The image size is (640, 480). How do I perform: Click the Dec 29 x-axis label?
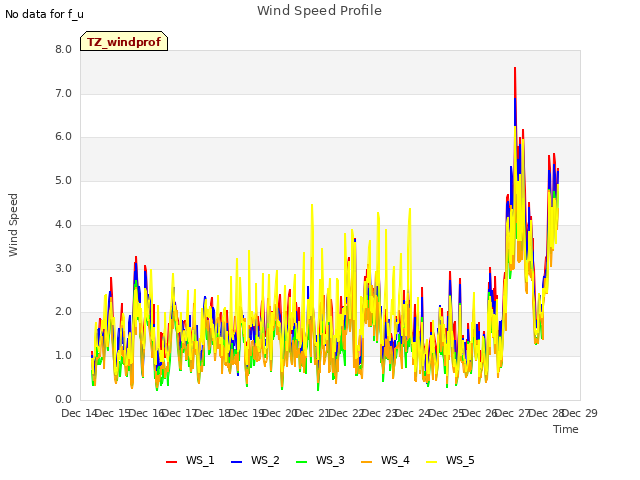[580, 413]
